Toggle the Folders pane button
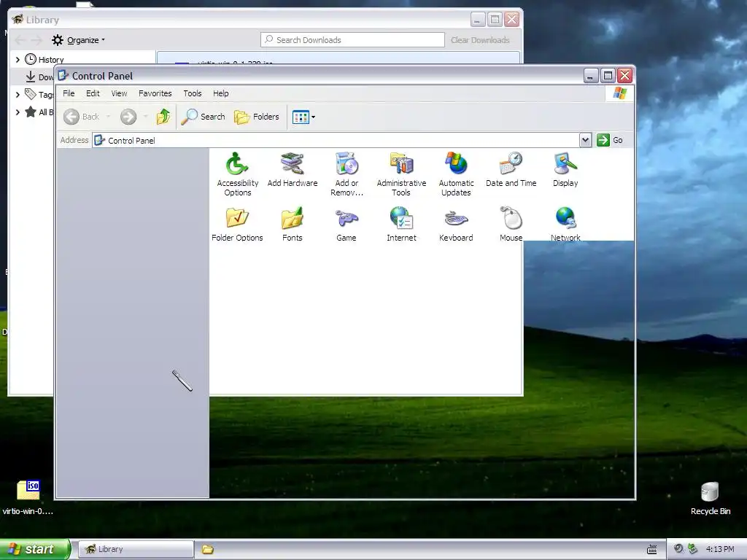747x560 pixels. (257, 117)
